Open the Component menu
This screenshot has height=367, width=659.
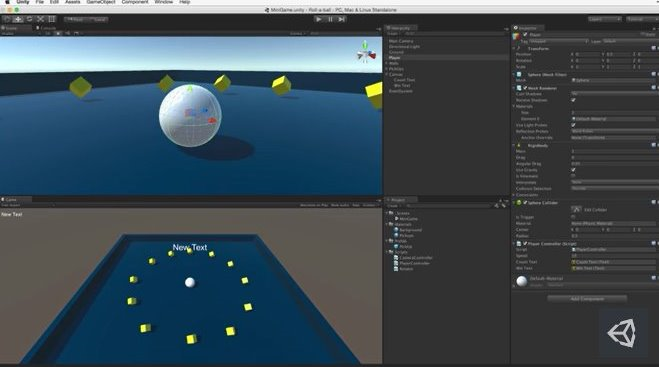135,2
